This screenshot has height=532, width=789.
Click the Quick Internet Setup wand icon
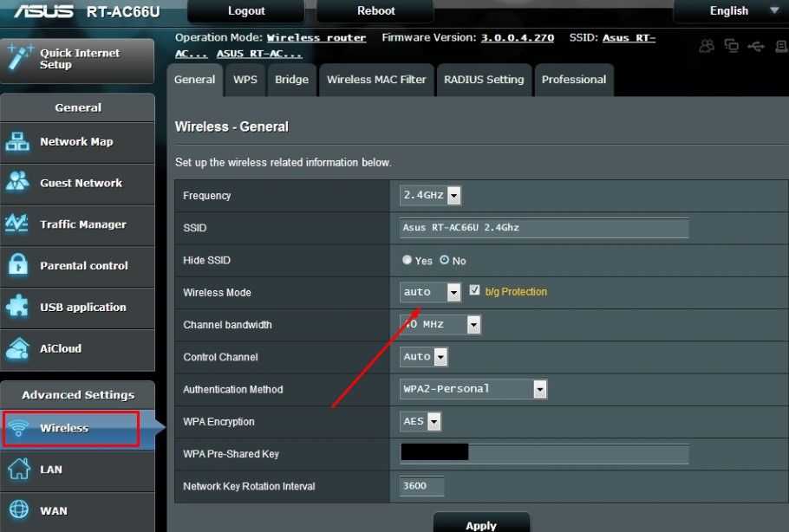[x=20, y=58]
